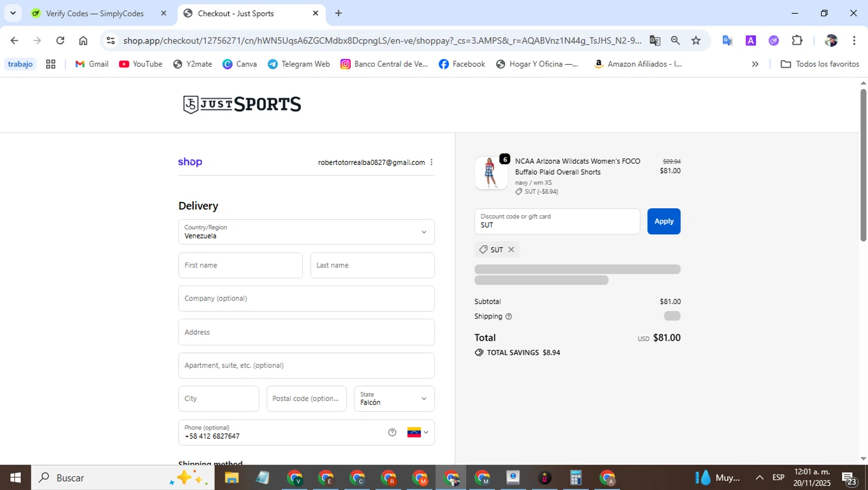Expand the State dropdown showing Falcón
Viewport: 868px width, 490px height.
pos(394,399)
